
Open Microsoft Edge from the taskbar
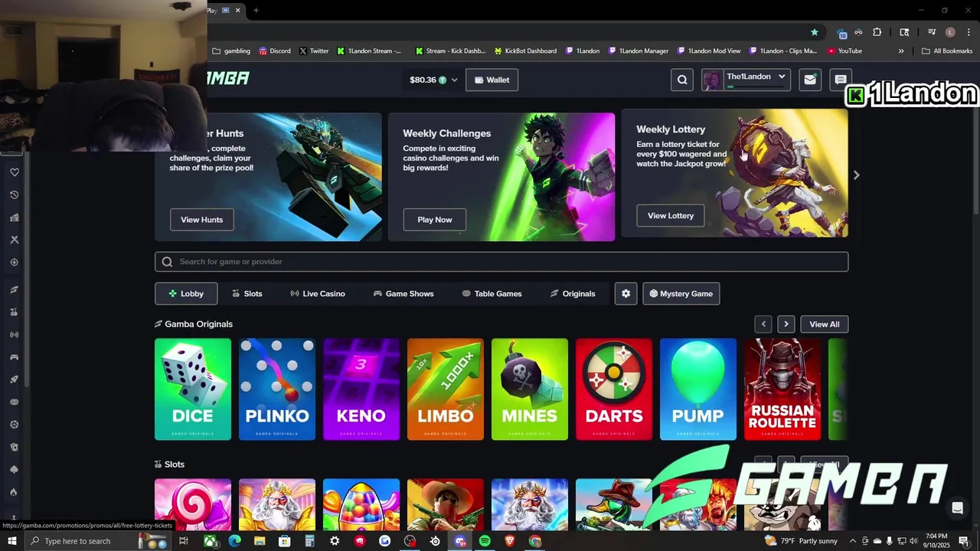234,541
